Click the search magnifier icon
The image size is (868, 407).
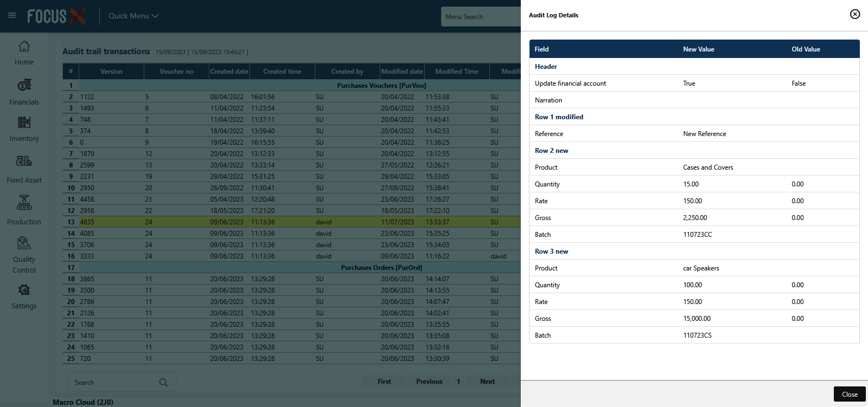(x=163, y=383)
